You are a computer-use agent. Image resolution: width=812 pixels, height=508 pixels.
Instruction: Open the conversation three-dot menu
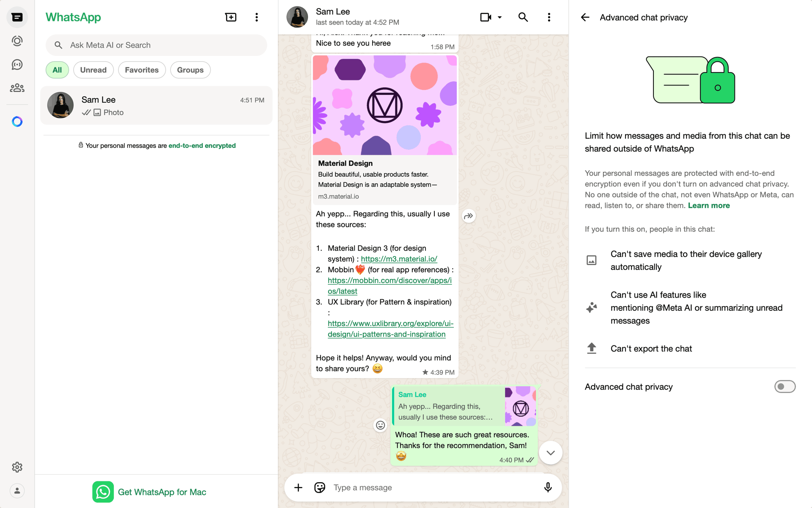coord(549,17)
